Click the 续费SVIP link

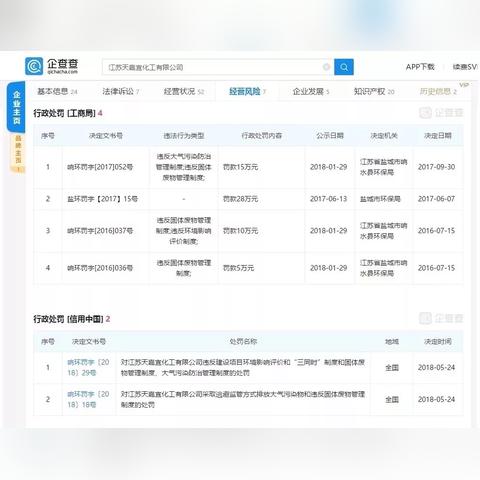click(x=465, y=67)
